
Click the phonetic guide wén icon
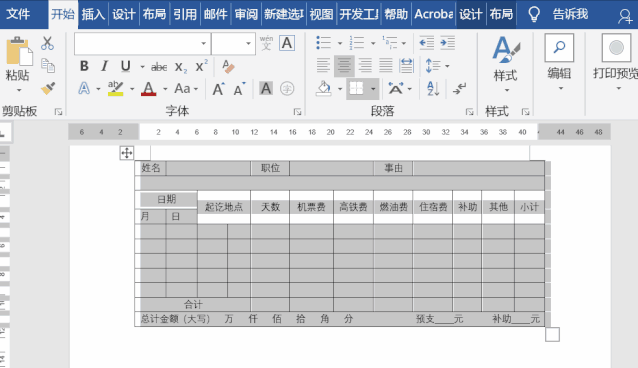tap(266, 43)
